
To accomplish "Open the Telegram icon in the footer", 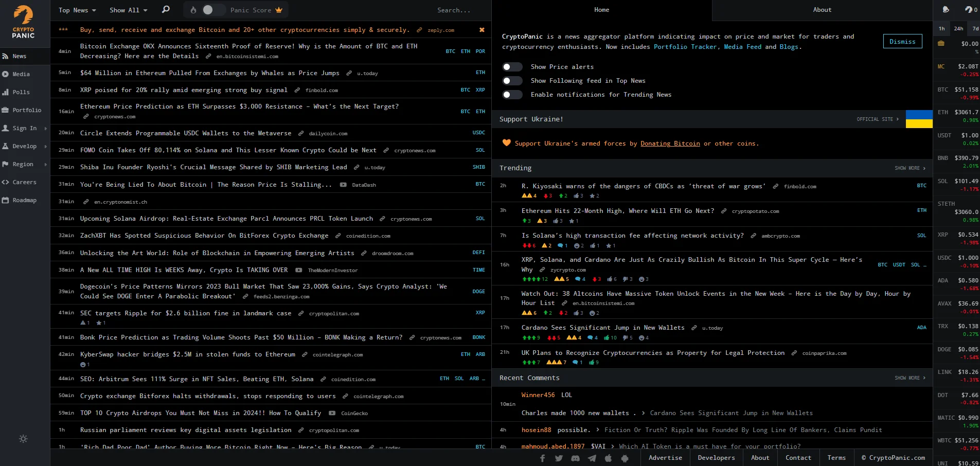I will [592, 458].
